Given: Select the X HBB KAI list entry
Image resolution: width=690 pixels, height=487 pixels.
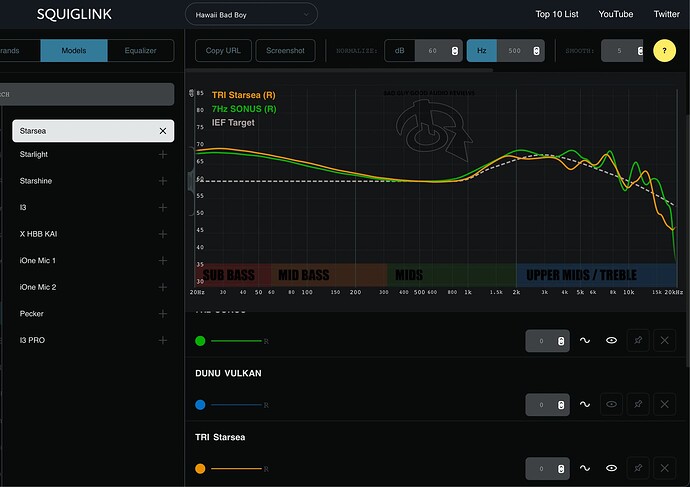Looking at the screenshot, I should click(x=38, y=234).
